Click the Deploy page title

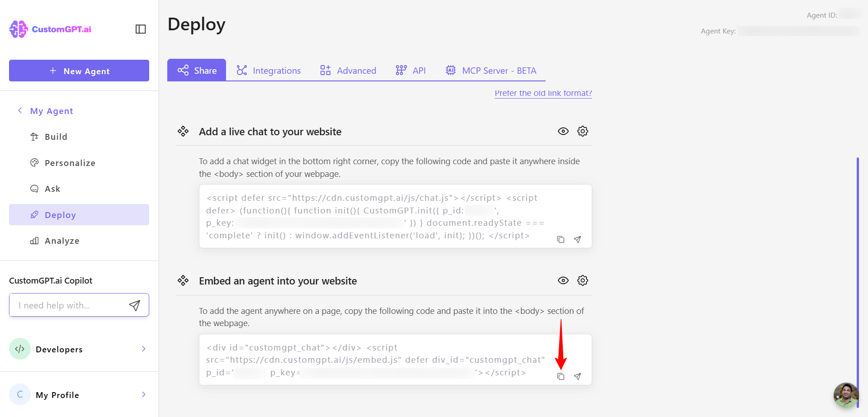tap(197, 24)
